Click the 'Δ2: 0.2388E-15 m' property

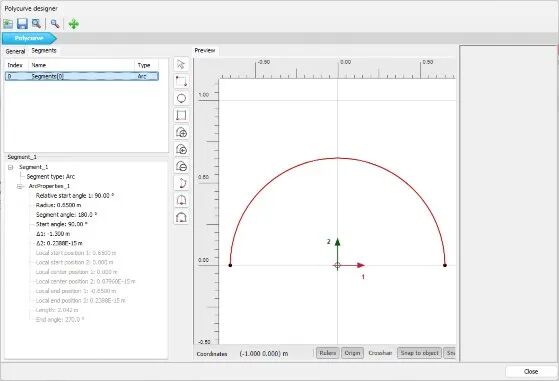(59, 243)
